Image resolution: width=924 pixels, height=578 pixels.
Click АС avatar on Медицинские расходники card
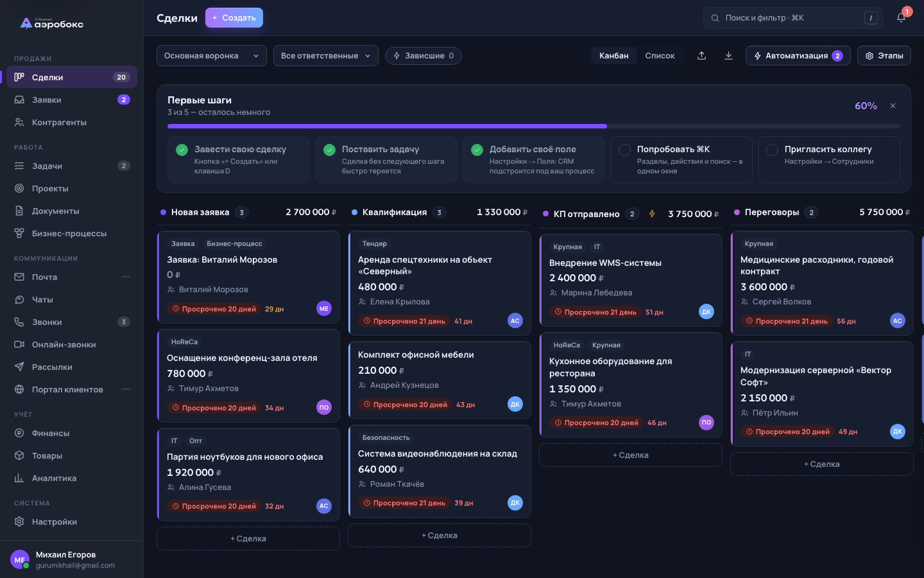click(898, 320)
